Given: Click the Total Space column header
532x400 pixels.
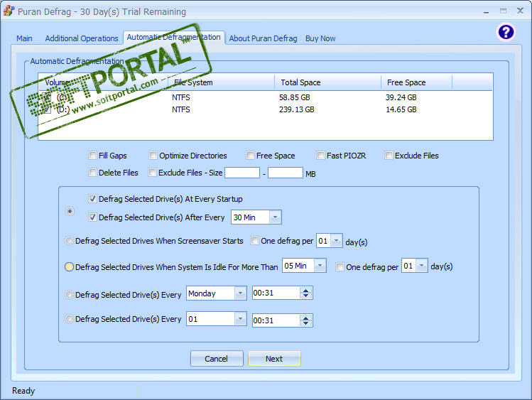Looking at the screenshot, I should click(327, 82).
